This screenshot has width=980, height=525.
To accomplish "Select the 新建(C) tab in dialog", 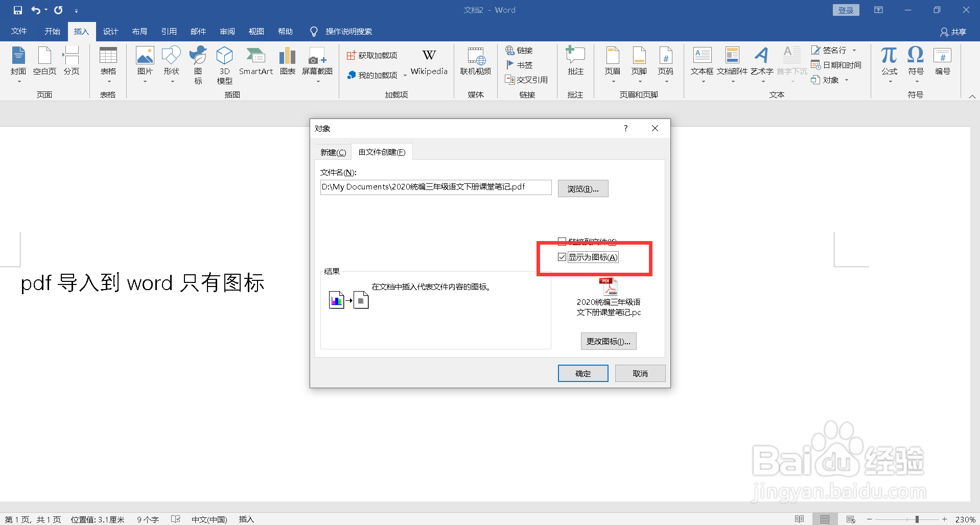I will 333,152.
